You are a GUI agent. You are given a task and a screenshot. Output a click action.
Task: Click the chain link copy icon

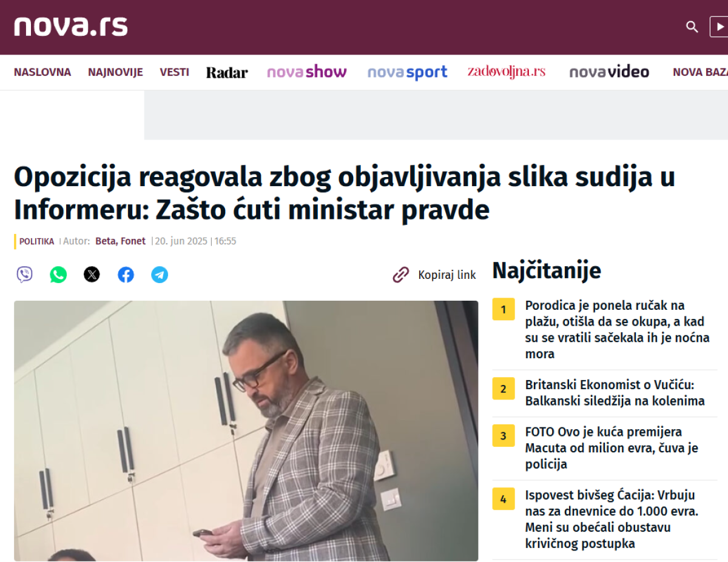coord(401,275)
